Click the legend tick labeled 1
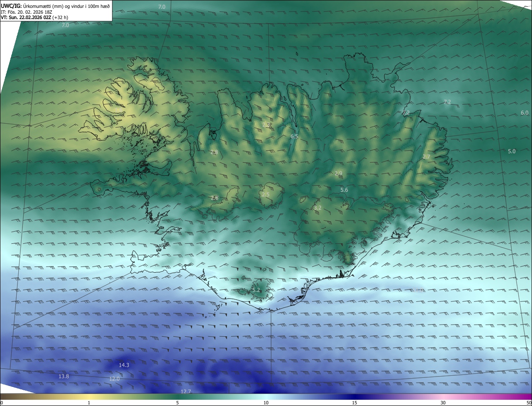This screenshot has width=532, height=406. 89,403
